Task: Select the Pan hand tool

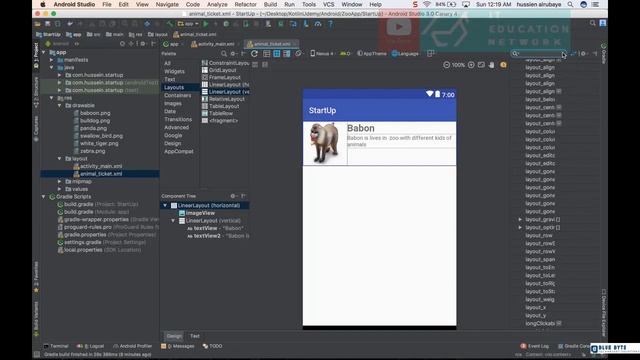Action: [x=492, y=65]
